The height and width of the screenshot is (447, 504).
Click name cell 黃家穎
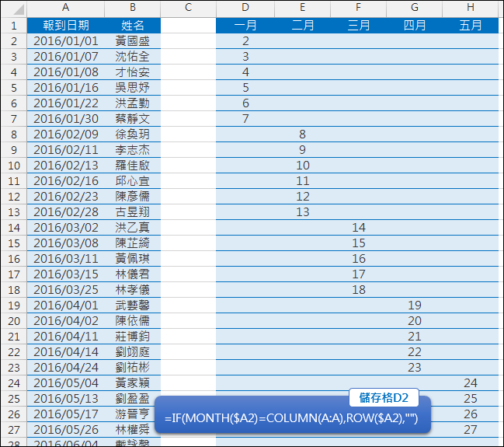click(133, 383)
